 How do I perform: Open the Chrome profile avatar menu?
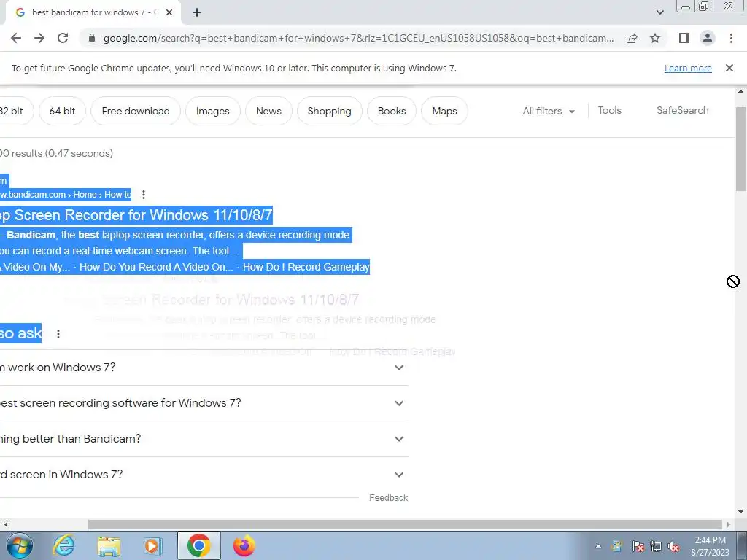coord(708,38)
